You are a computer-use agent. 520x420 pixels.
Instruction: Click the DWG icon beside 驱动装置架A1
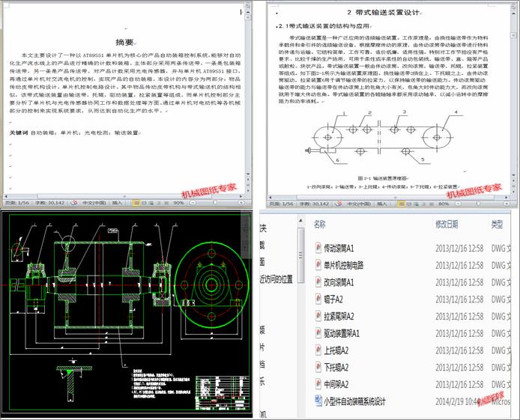[x=318, y=333]
